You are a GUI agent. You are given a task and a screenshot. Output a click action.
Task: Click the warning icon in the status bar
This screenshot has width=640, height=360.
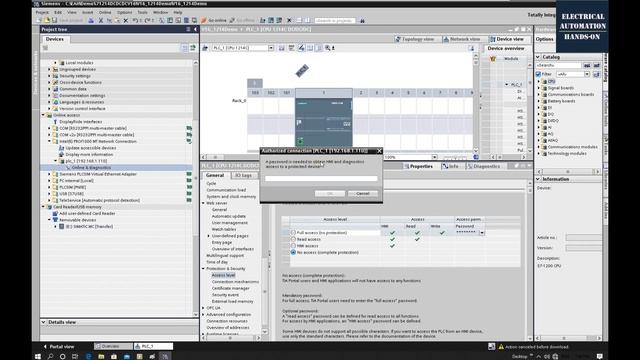click(501, 347)
